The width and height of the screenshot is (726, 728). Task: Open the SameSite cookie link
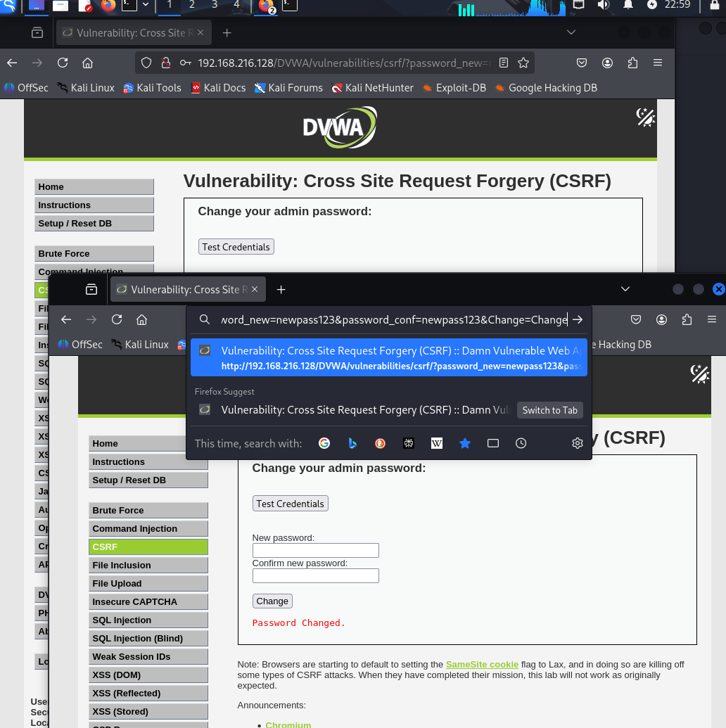click(x=482, y=665)
